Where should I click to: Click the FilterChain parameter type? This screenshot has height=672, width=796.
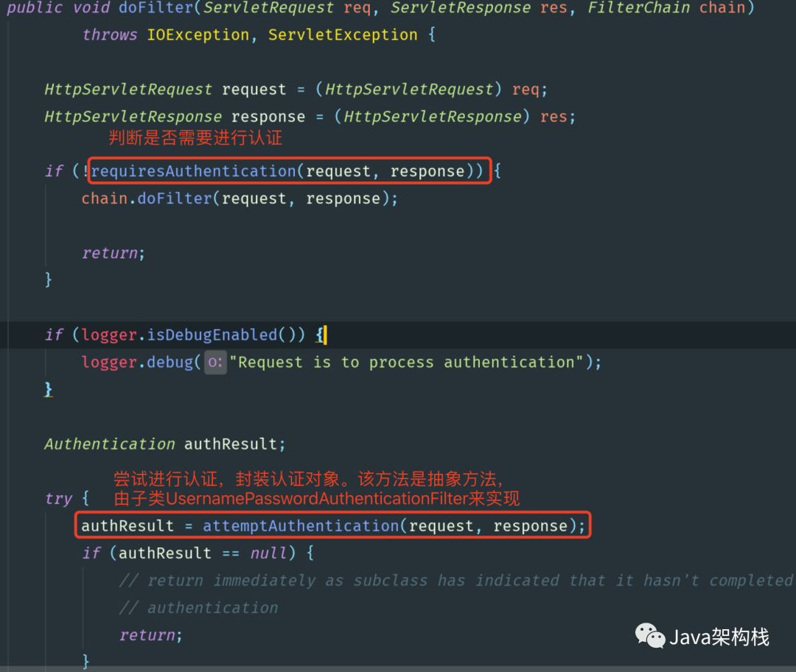[638, 7]
